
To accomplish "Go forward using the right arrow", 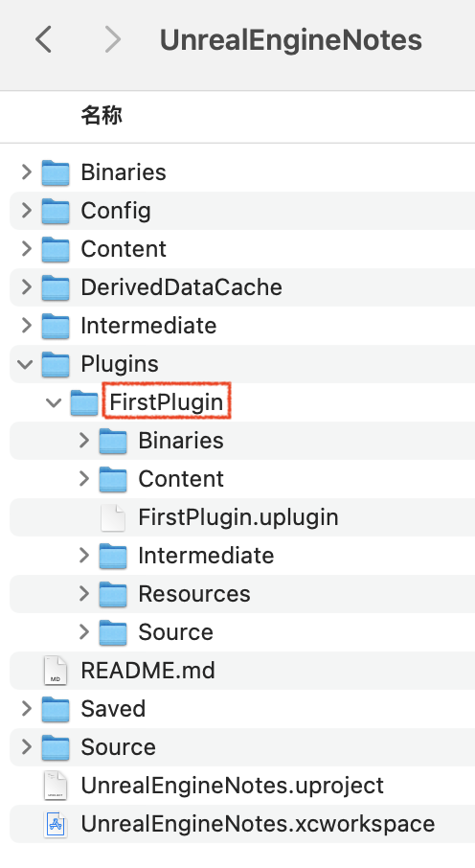I will 112,40.
